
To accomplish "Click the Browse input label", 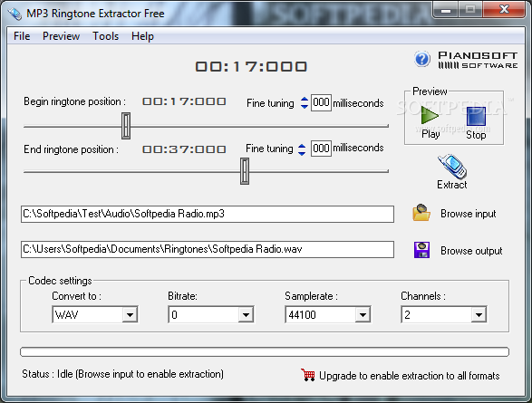I will pyautogui.click(x=469, y=214).
